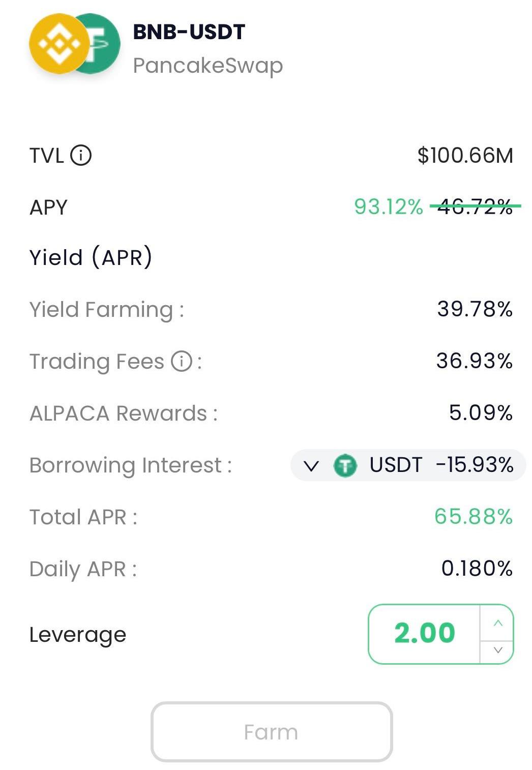Focus the Leverage 2.00 input field

tap(424, 634)
